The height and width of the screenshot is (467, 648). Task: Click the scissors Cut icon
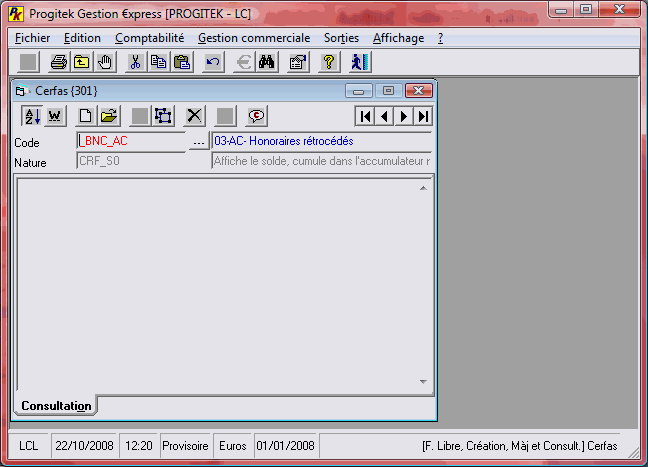135,62
